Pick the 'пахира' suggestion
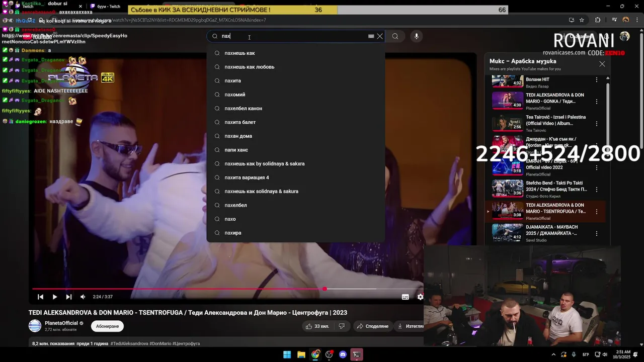This screenshot has height=362, width=644. tap(296, 233)
